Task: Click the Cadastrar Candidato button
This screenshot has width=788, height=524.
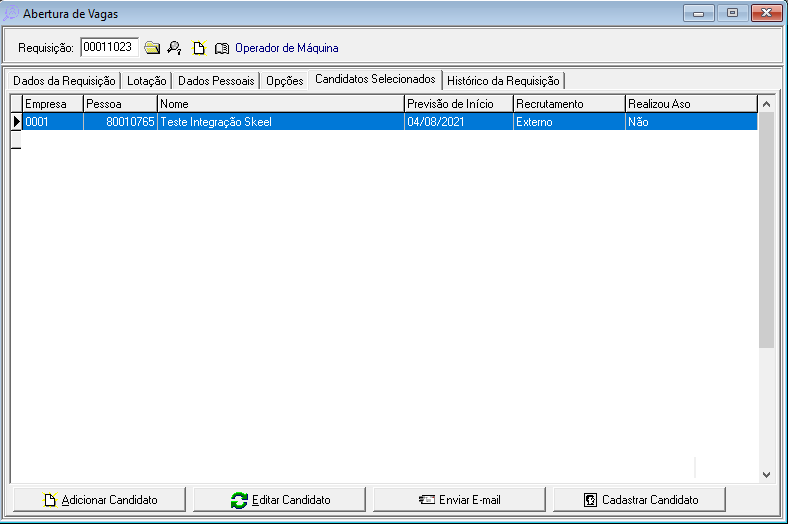Action: pyautogui.click(x=640, y=499)
